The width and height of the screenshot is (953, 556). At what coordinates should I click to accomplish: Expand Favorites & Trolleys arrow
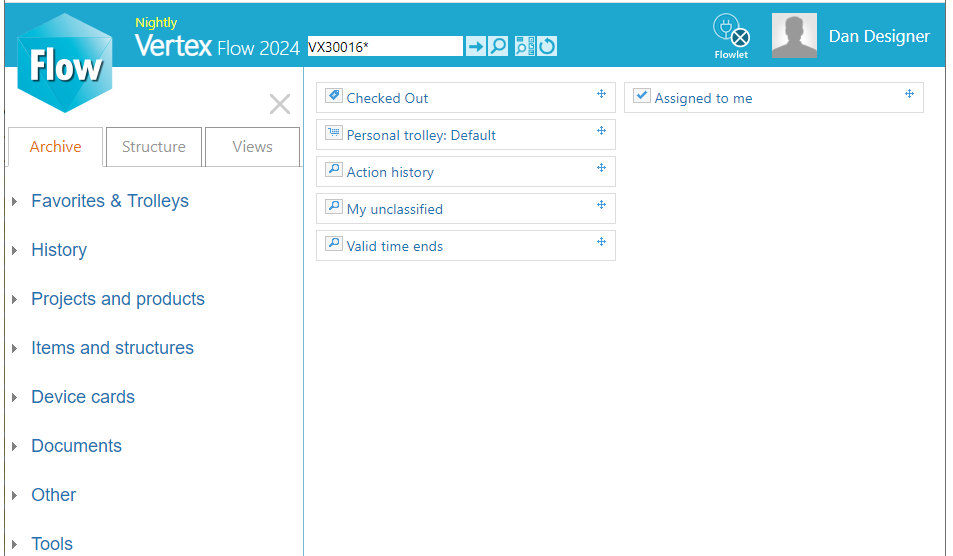tap(15, 201)
